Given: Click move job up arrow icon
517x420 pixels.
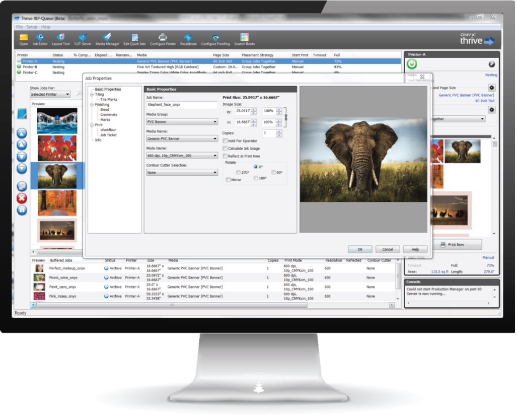Looking at the screenshot, I should pyautogui.click(x=22, y=145).
